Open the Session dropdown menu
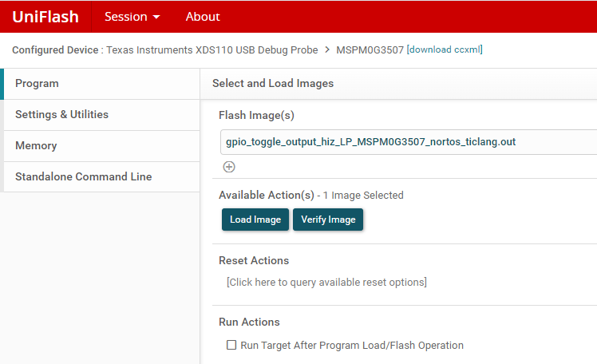This screenshot has height=364, width=597. point(132,16)
